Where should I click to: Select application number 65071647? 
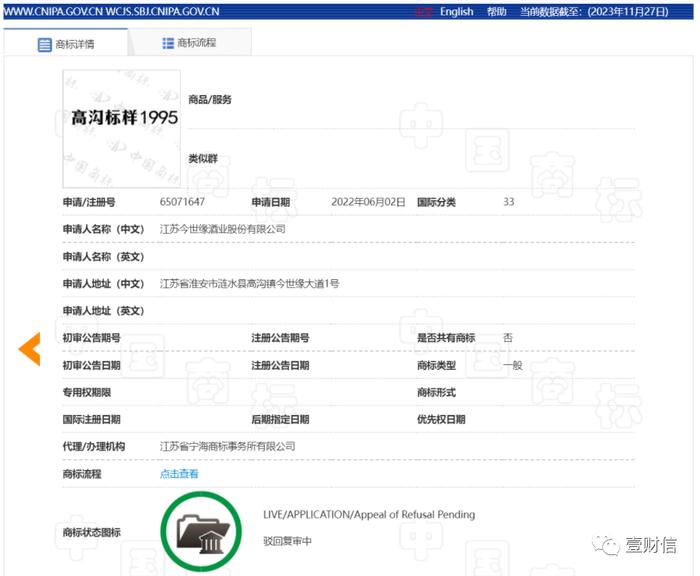click(x=182, y=202)
